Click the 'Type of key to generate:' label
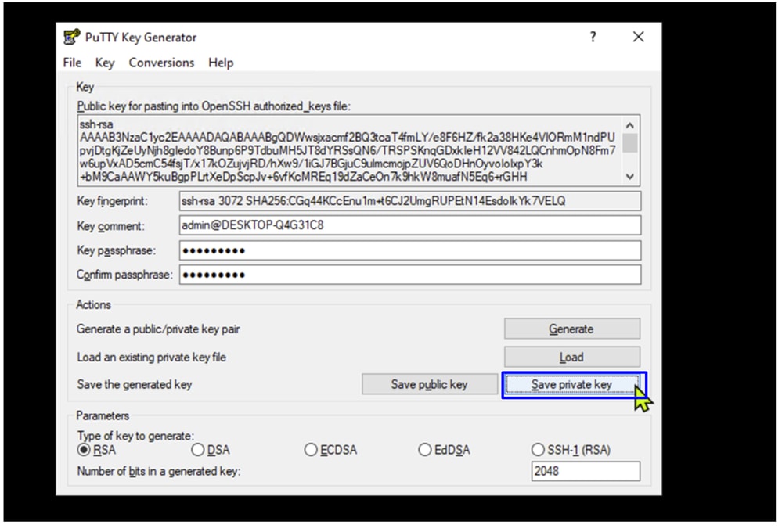 point(135,436)
